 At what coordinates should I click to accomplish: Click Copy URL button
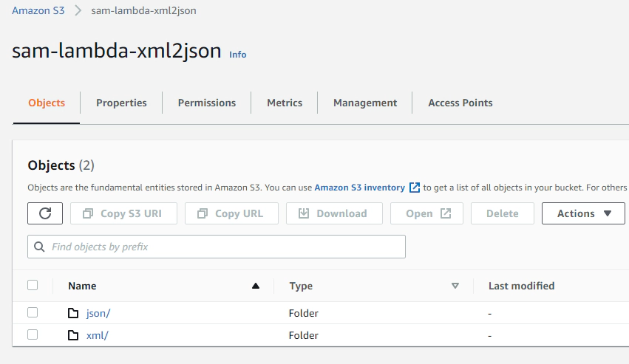[231, 213]
